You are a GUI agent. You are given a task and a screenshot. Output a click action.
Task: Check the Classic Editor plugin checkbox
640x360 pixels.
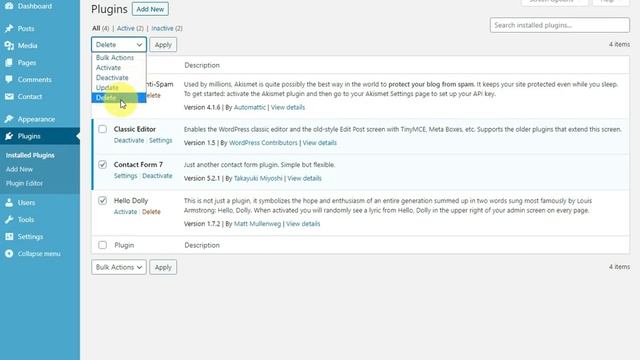102,129
